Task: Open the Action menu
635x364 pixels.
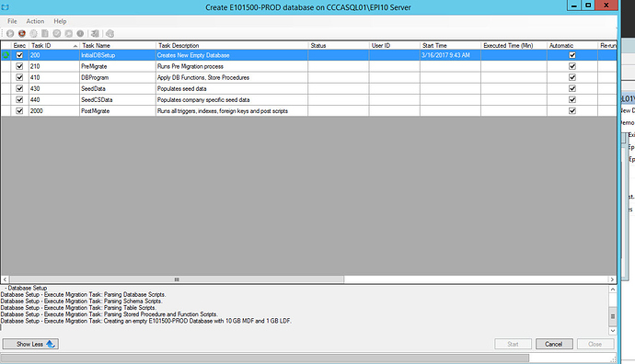Action: point(35,21)
